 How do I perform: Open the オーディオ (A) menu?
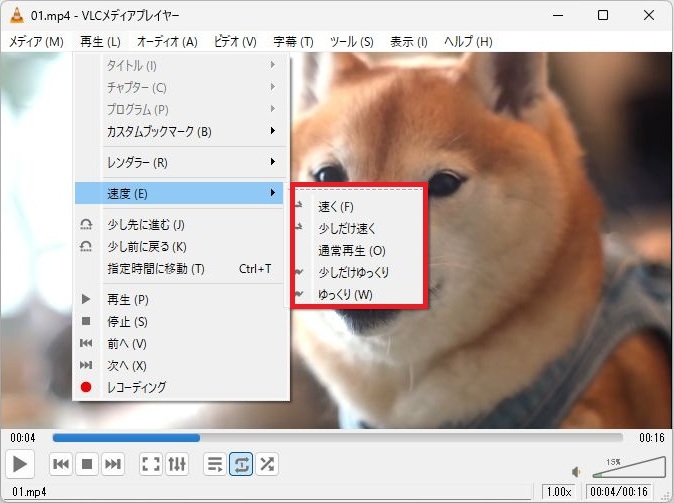click(167, 42)
